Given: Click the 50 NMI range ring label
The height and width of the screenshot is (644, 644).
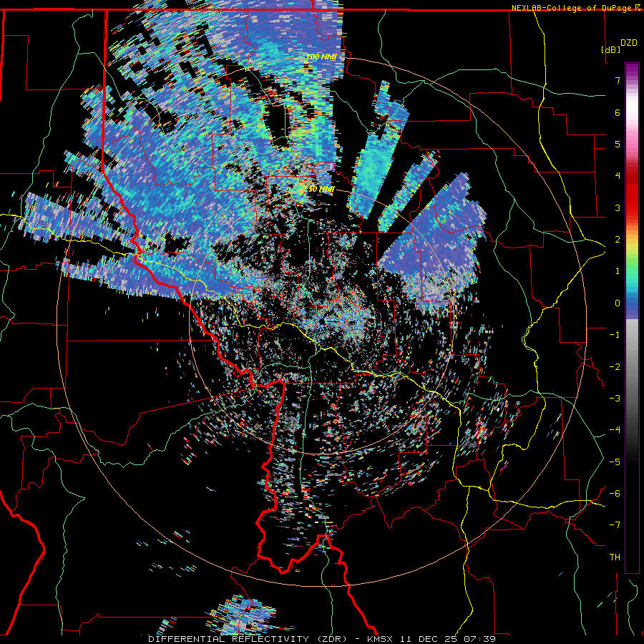Looking at the screenshot, I should pyautogui.click(x=321, y=189).
